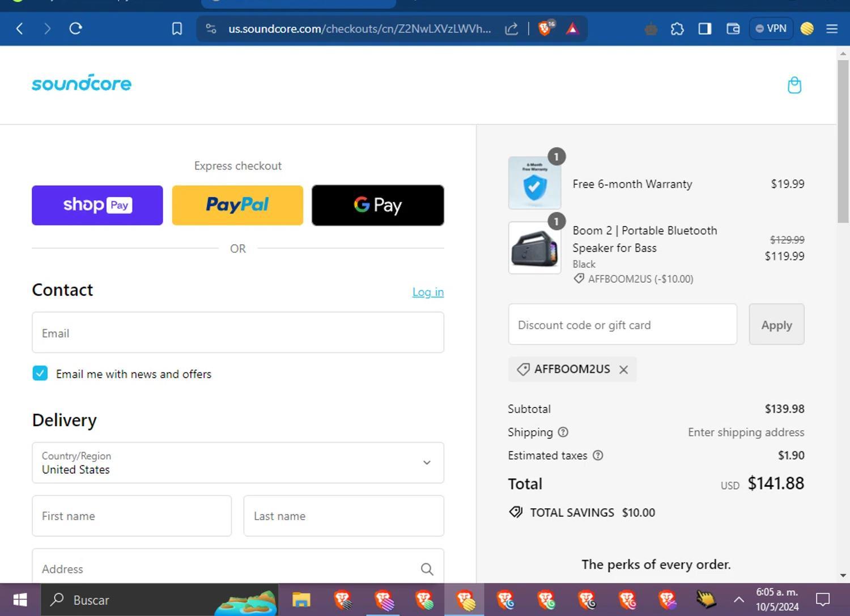Check out with the PayPal button
This screenshot has width=850, height=616.
(x=237, y=205)
